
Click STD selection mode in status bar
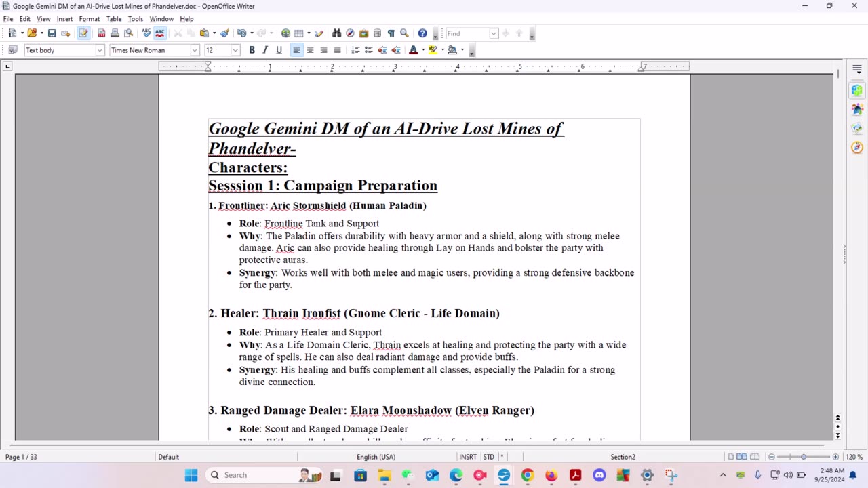(488, 457)
